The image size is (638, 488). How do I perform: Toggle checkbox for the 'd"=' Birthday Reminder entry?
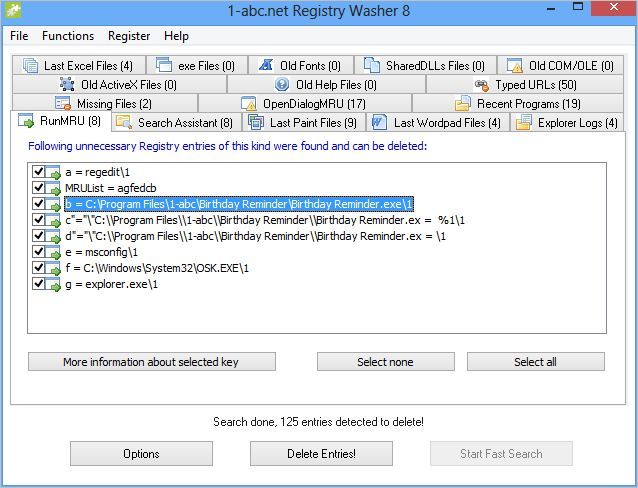click(x=38, y=235)
